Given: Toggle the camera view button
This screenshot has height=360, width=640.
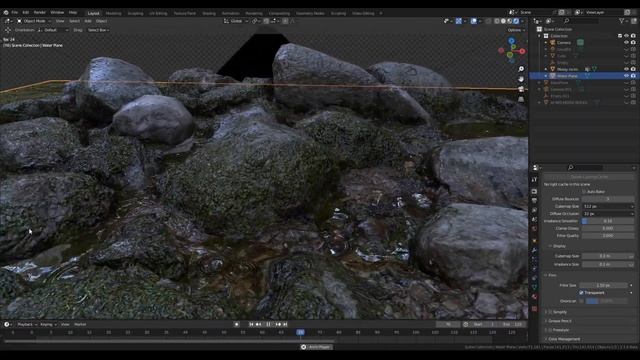Looking at the screenshot, I should (521, 89).
